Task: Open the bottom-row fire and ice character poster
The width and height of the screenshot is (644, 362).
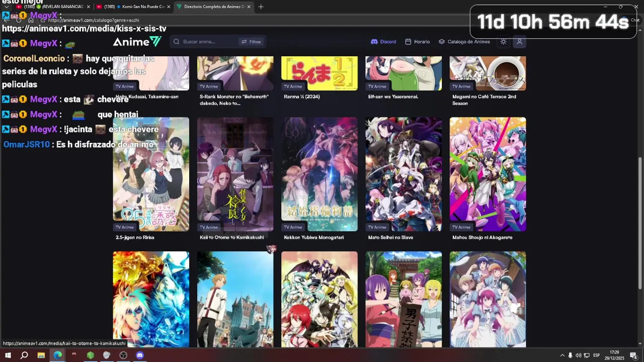Action: pos(151,299)
